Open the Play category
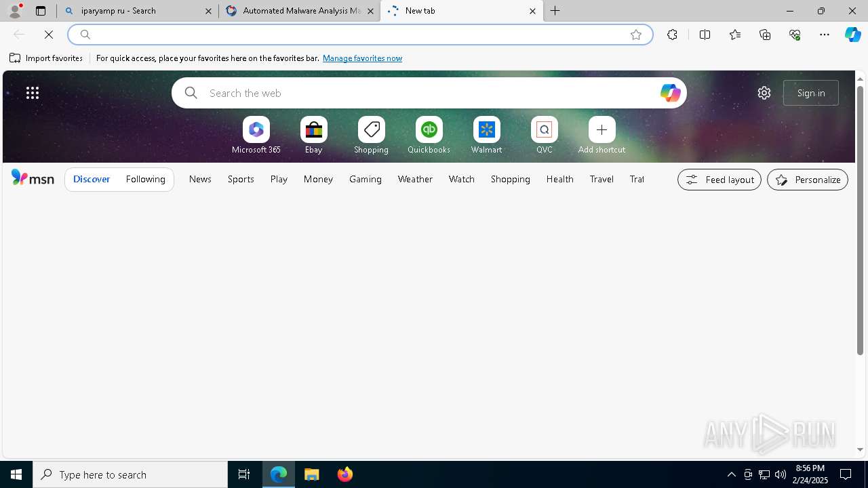Image resolution: width=868 pixels, height=488 pixels. coord(279,179)
